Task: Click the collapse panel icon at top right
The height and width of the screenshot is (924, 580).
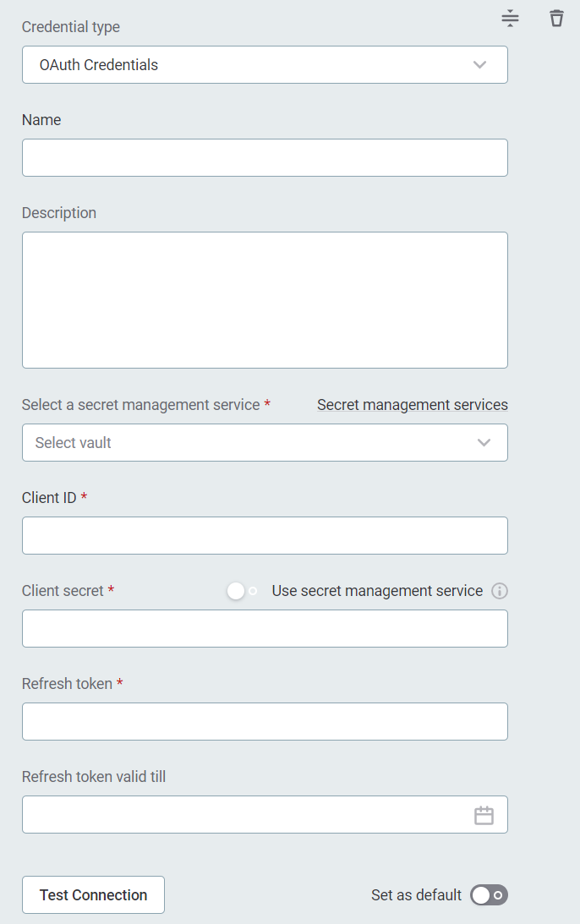Action: [x=510, y=18]
